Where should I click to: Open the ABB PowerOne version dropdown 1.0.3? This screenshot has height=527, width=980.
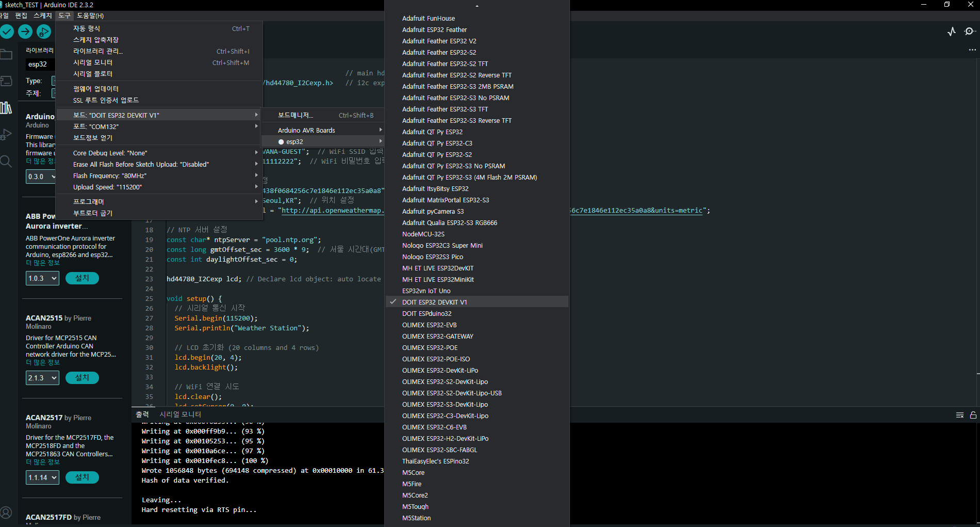(x=42, y=278)
